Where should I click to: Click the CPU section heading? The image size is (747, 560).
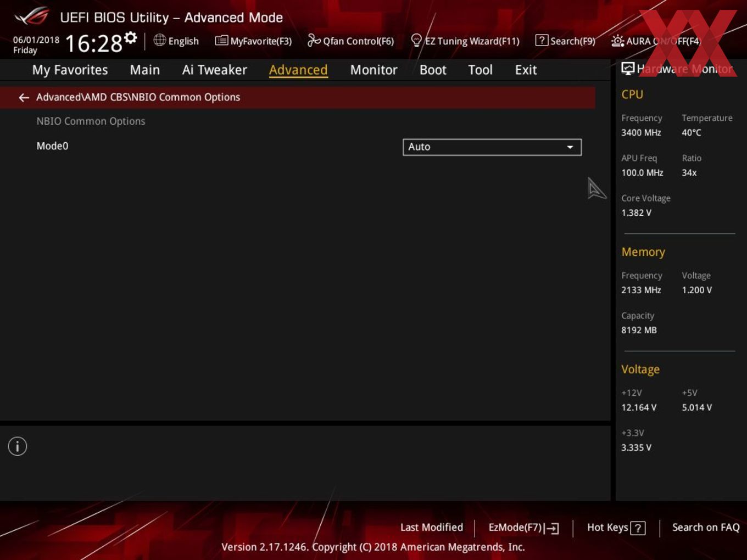tap(632, 94)
